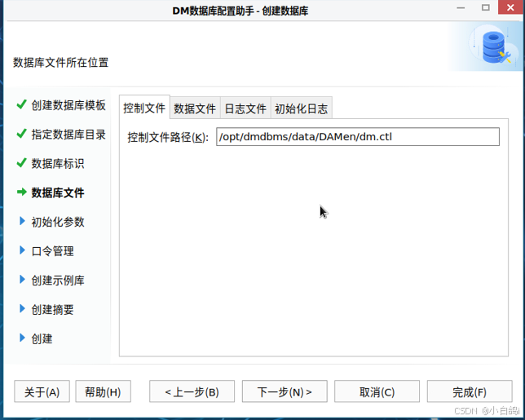Screen dimensions: 525x420
Task: Open the 日志文件 tab
Action: [x=245, y=108]
